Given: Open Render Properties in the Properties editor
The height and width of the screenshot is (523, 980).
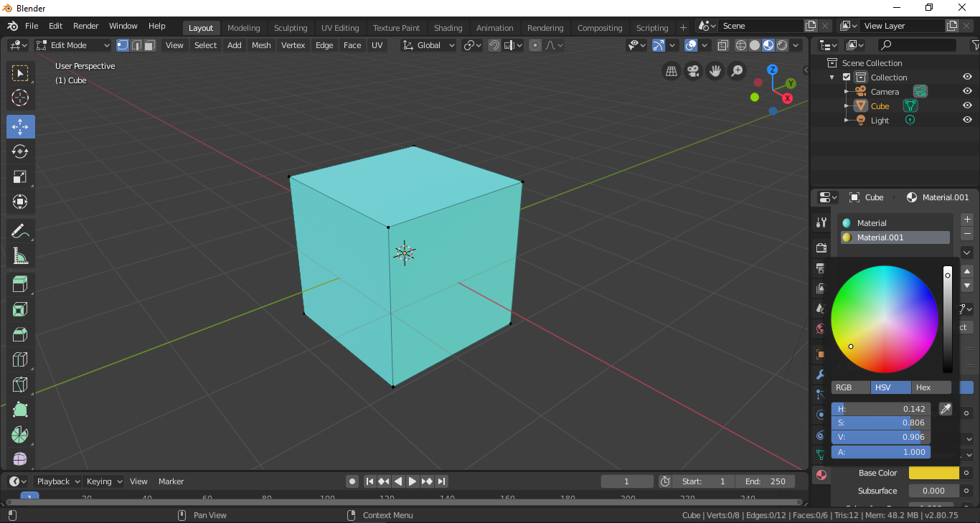Looking at the screenshot, I should (x=820, y=247).
